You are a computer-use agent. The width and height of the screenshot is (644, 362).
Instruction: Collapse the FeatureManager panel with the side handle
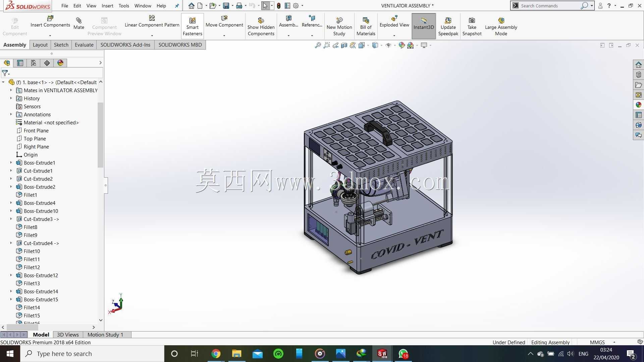(106, 185)
